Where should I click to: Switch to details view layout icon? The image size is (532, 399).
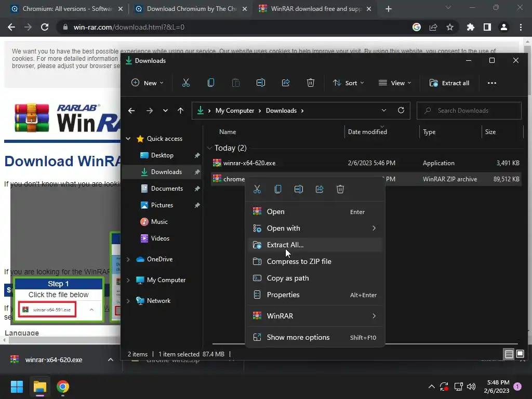coord(509,354)
